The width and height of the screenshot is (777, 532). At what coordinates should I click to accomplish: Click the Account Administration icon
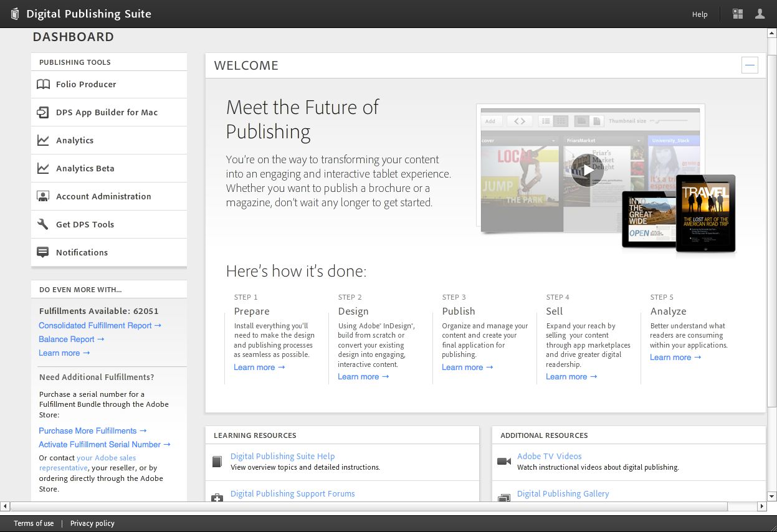(x=43, y=196)
